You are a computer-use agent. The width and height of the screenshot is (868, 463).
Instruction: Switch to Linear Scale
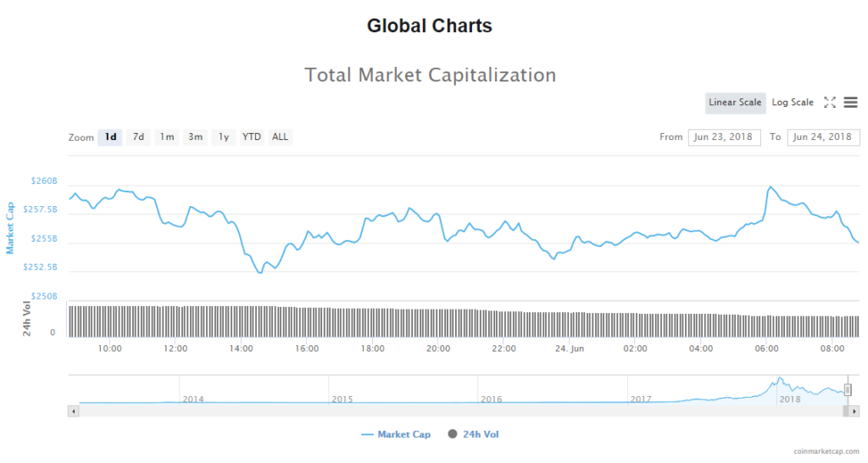(x=735, y=103)
